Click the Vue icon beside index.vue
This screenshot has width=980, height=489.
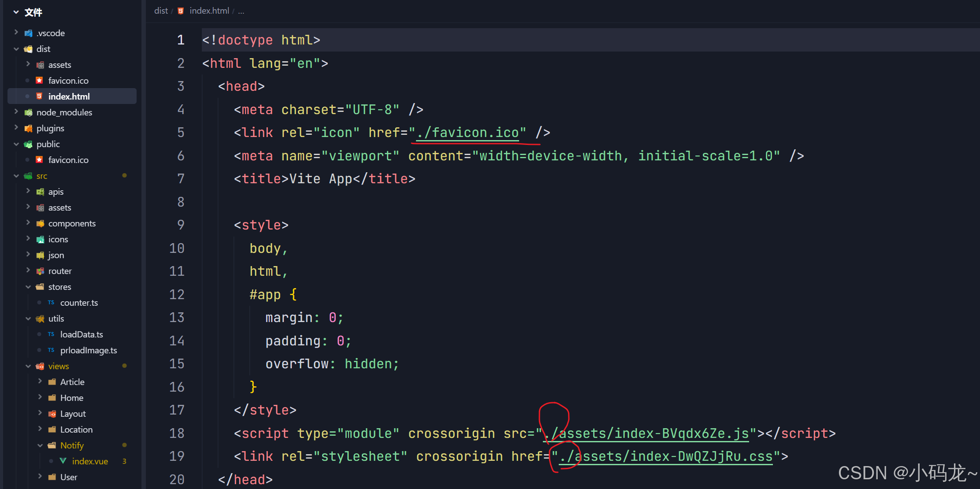[63, 461]
